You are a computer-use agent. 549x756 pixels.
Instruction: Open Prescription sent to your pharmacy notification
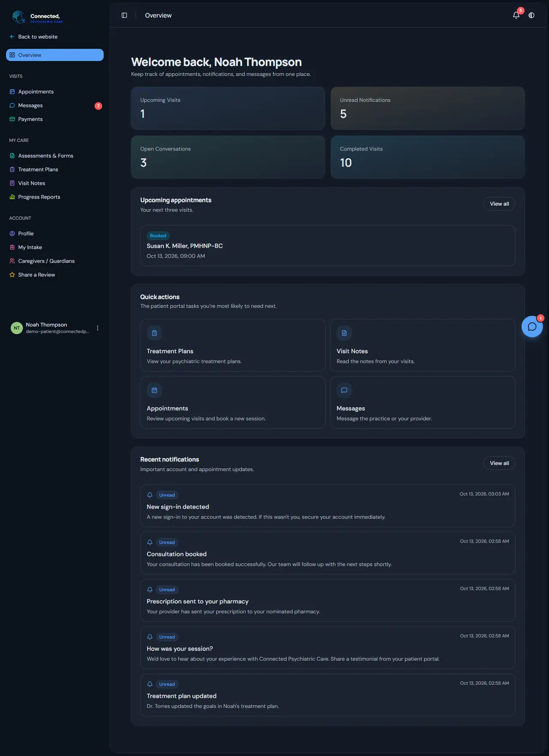328,600
